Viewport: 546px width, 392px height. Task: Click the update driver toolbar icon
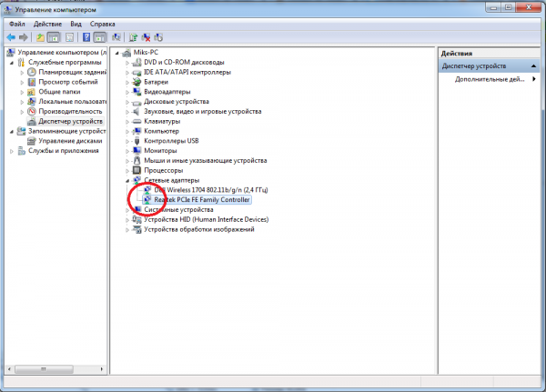tap(133, 37)
